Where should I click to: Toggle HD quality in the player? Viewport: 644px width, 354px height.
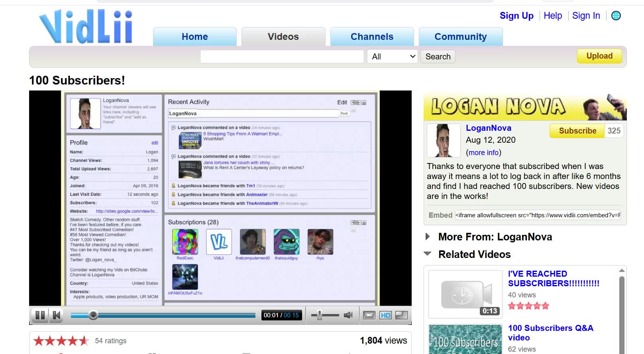pyautogui.click(x=385, y=315)
